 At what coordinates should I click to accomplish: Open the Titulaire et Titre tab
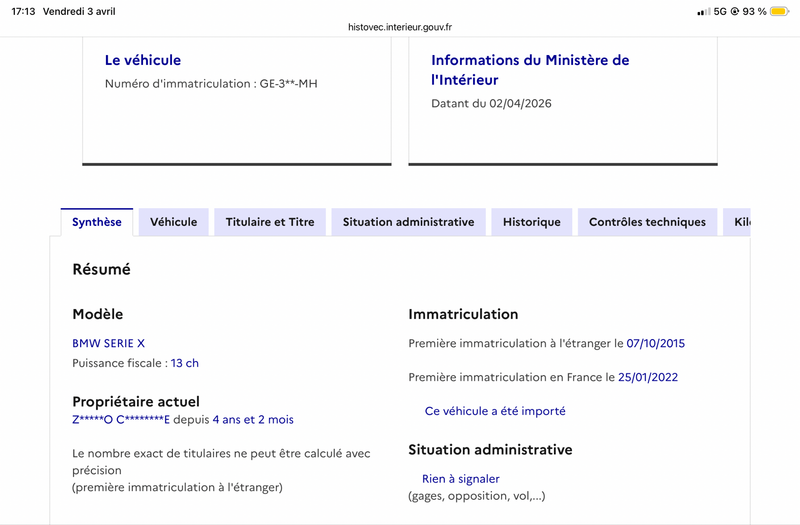(270, 222)
